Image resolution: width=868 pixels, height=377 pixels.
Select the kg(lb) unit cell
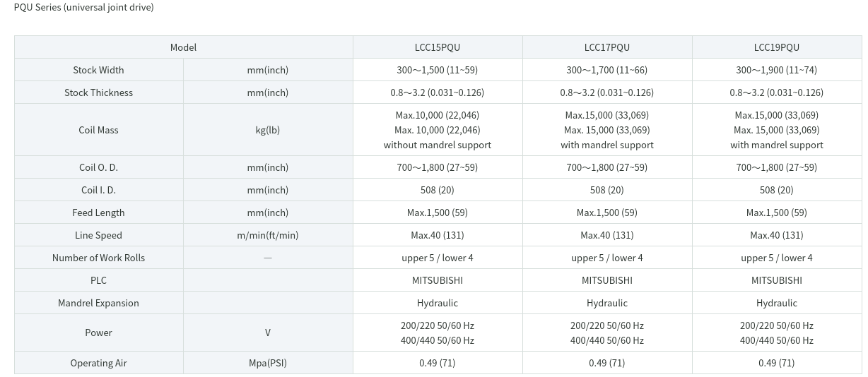point(268,130)
